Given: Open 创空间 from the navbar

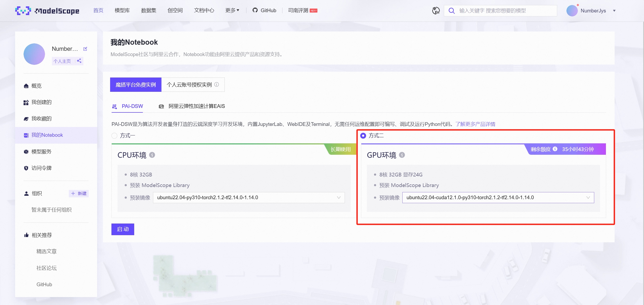Looking at the screenshot, I should [x=175, y=10].
